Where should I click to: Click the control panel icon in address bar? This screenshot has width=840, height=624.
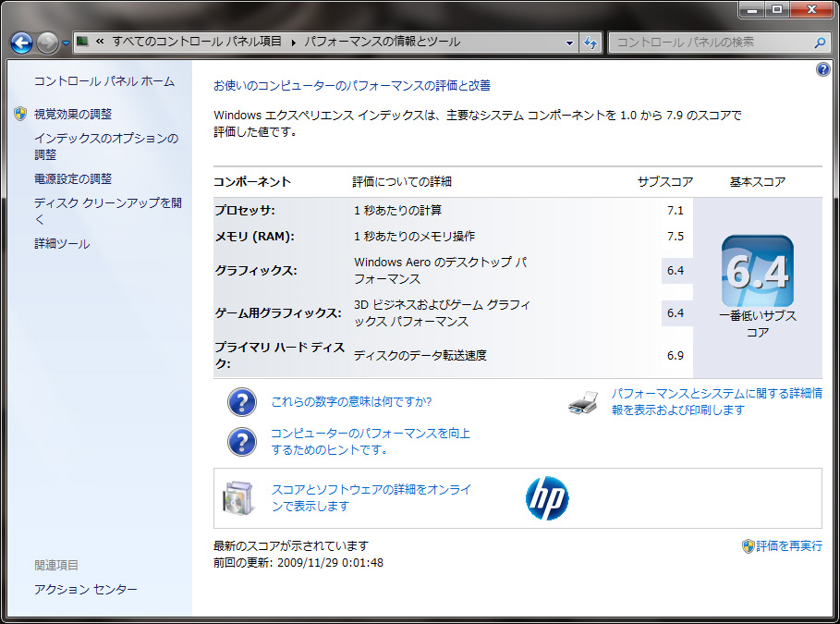[82, 42]
